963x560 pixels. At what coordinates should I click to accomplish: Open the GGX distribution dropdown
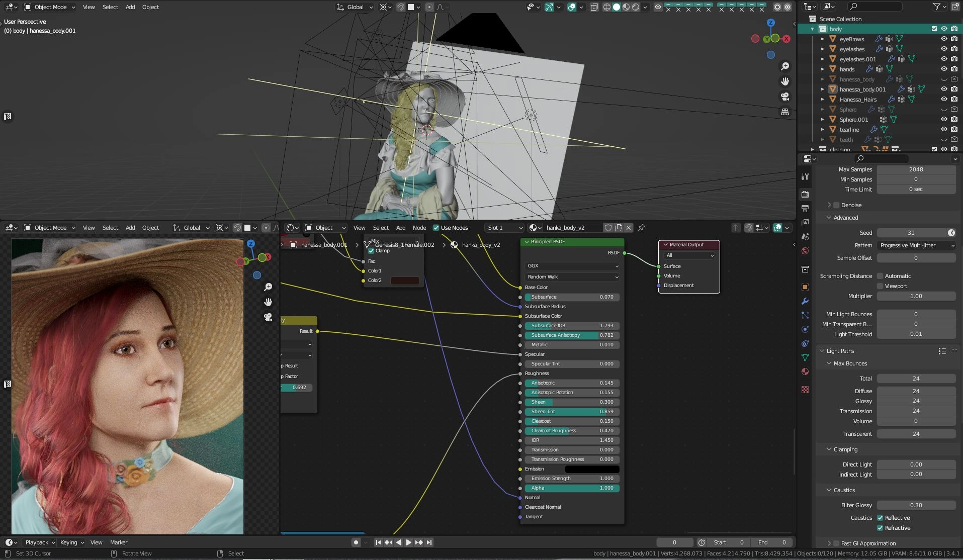[x=572, y=266]
